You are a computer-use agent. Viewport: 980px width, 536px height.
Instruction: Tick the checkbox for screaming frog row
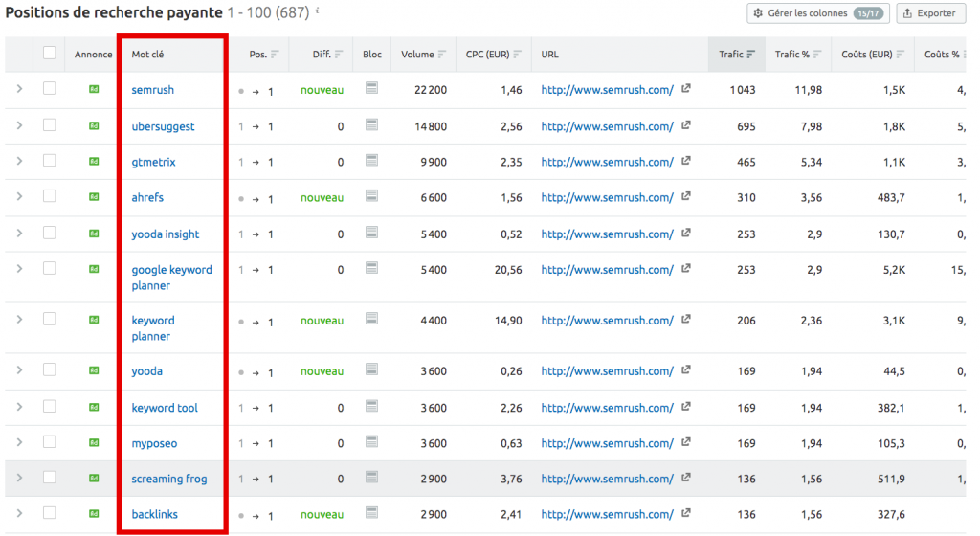[50, 478]
